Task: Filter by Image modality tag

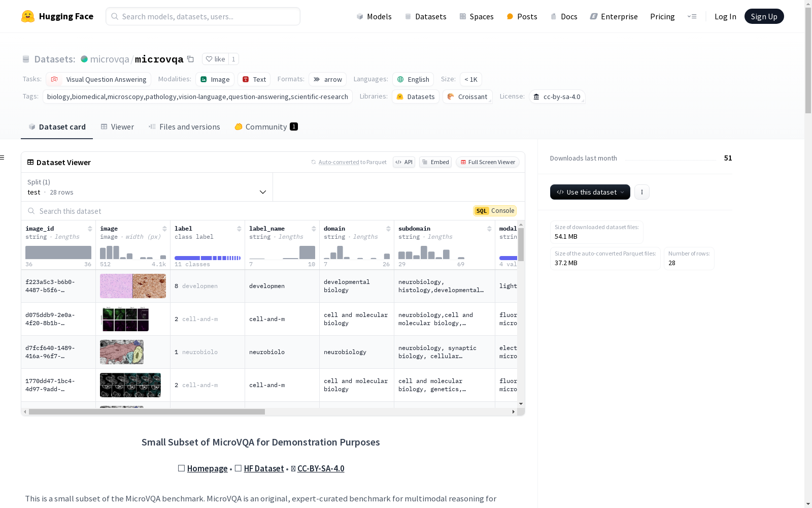Action: [x=215, y=79]
